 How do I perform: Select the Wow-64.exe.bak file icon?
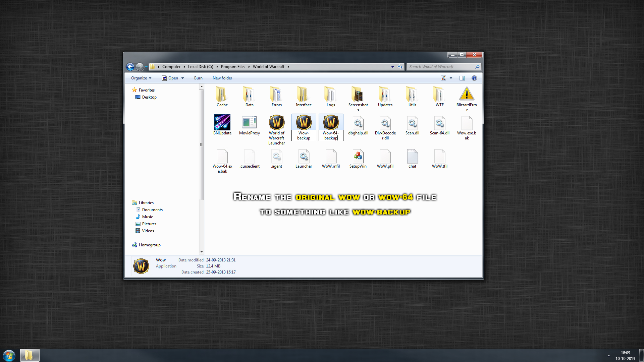tap(222, 156)
